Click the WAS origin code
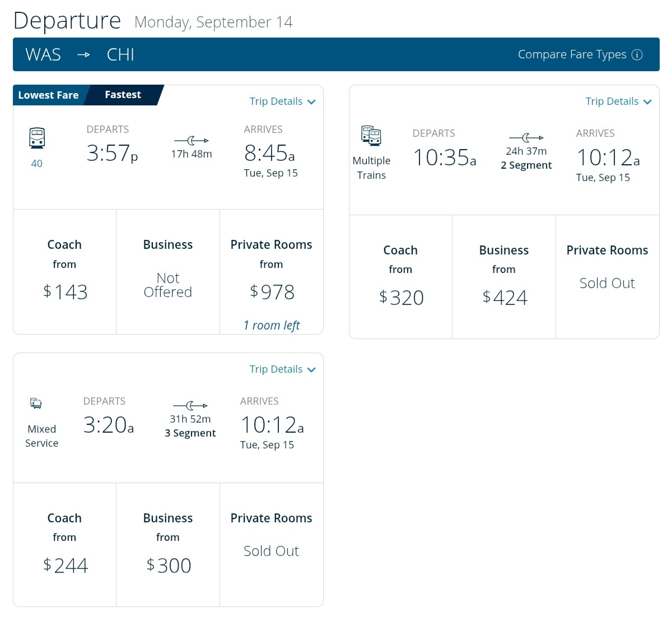 click(x=43, y=54)
